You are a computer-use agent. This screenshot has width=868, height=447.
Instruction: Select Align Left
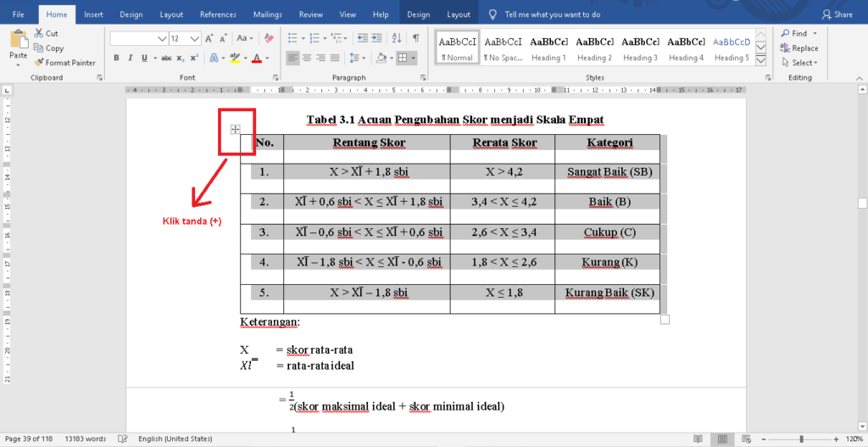292,58
